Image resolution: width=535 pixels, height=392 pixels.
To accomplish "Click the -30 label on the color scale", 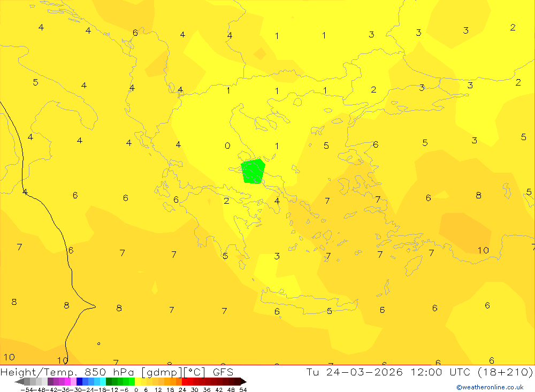I will click(76, 390).
